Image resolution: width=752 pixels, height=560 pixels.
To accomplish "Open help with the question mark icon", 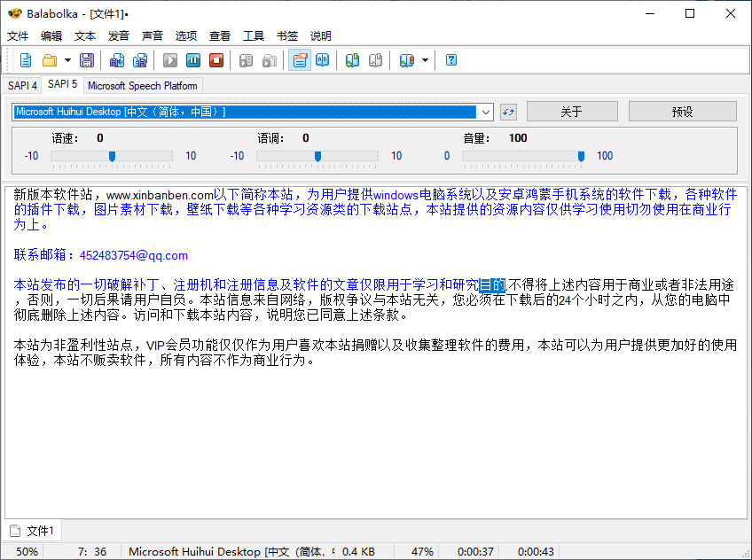I will click(x=451, y=60).
